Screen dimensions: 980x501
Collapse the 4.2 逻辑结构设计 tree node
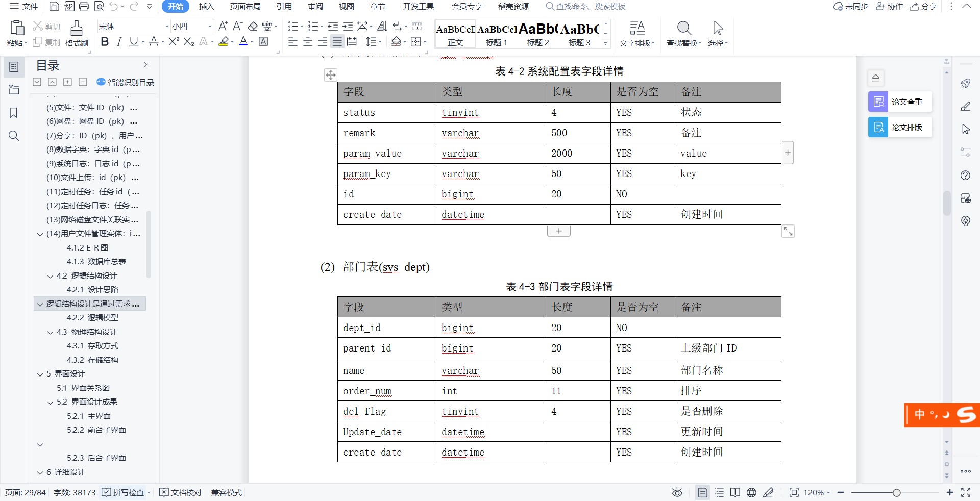51,276
